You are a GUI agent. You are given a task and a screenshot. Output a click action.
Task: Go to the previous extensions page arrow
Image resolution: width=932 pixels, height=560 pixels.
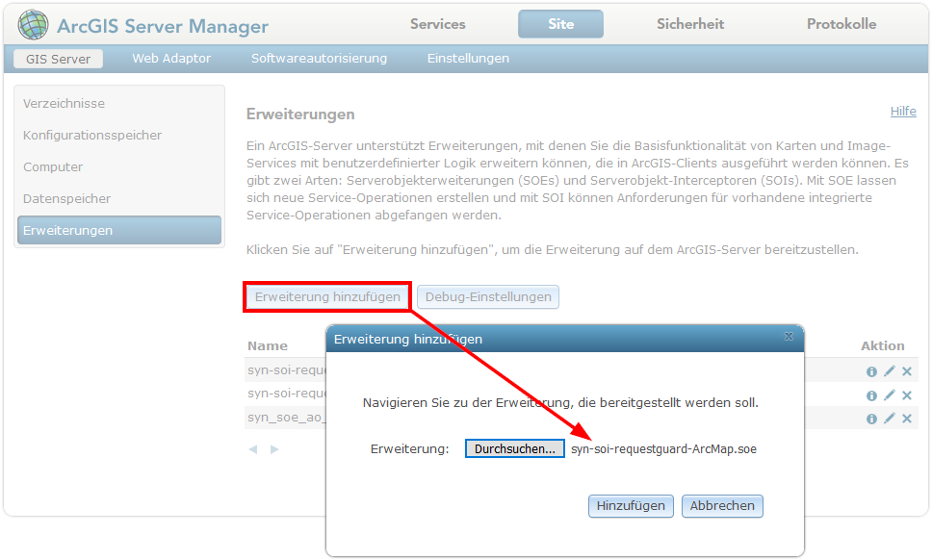click(252, 448)
